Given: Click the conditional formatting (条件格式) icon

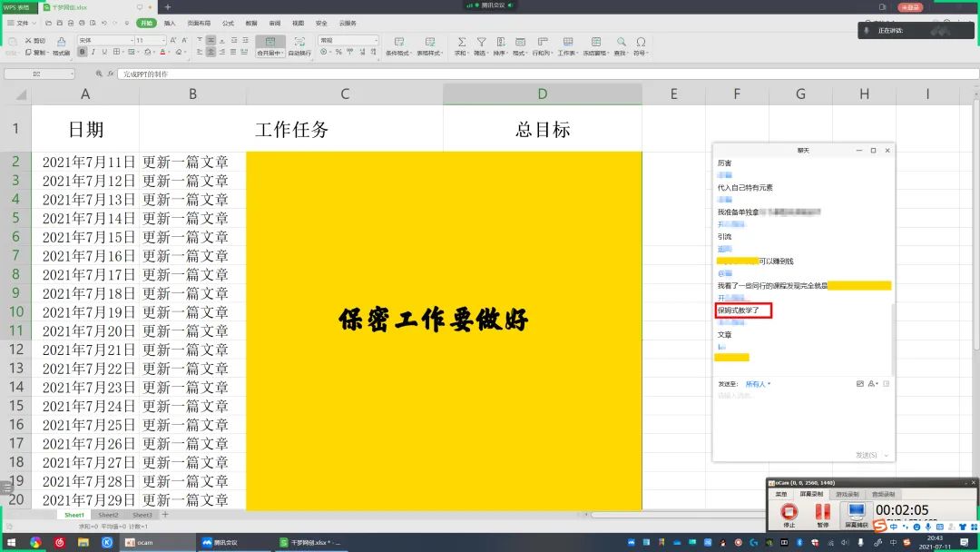Looking at the screenshot, I should tap(399, 42).
